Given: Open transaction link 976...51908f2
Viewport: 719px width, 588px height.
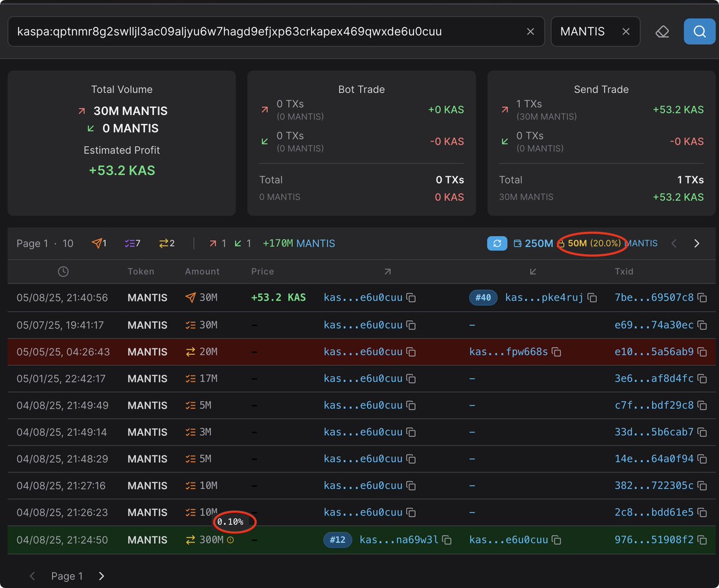Looking at the screenshot, I should 654,540.
